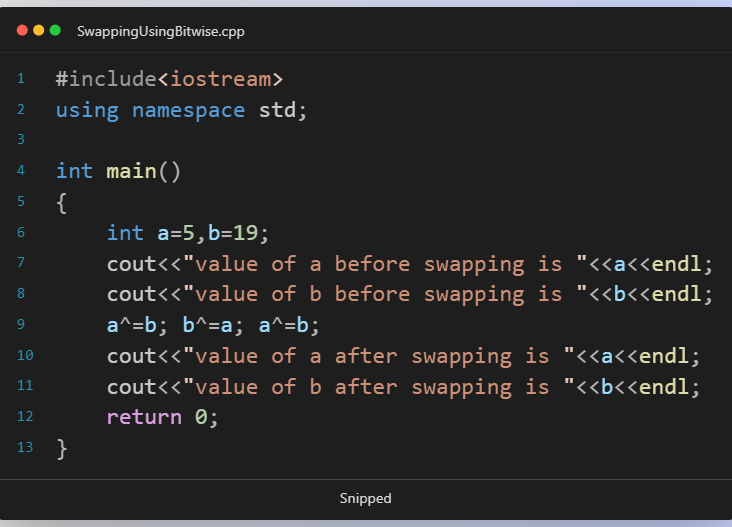Image resolution: width=732 pixels, height=527 pixels.
Task: Click the SwappingUsingBitwise.cpp title
Action: tap(161, 32)
